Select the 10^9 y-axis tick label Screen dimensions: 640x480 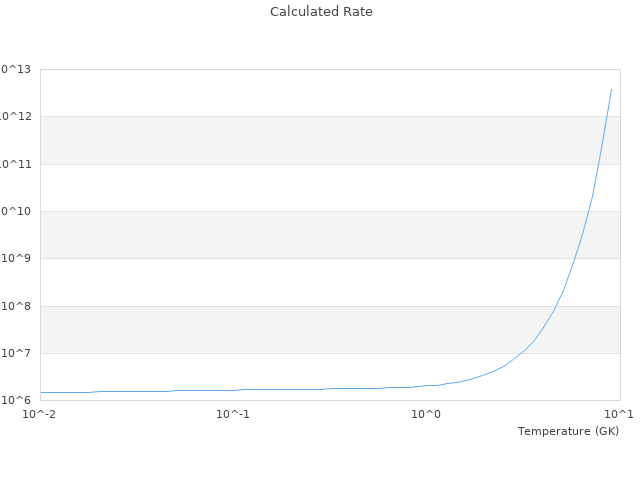17,259
